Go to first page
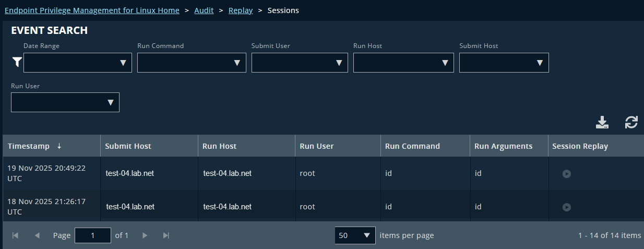This screenshot has width=644, height=249. (16, 235)
